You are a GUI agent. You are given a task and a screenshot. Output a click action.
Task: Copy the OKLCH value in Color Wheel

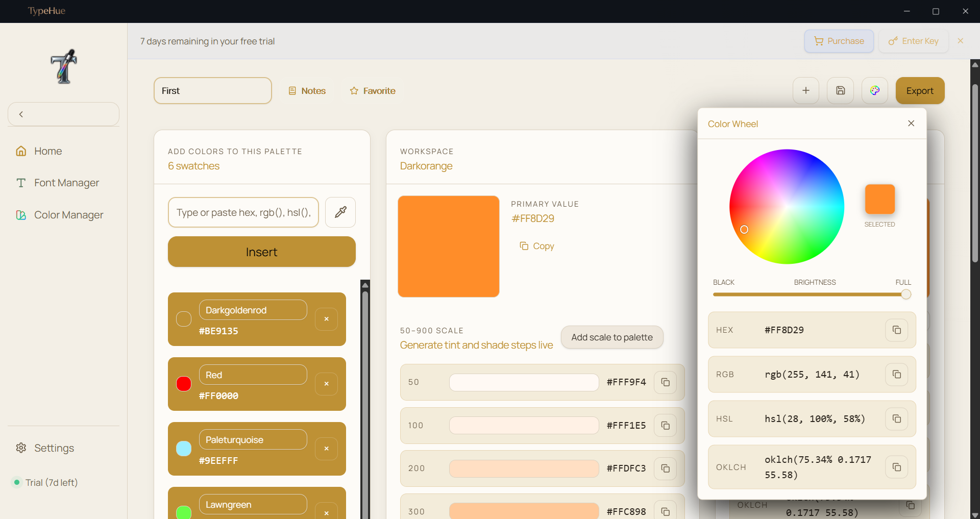click(897, 467)
